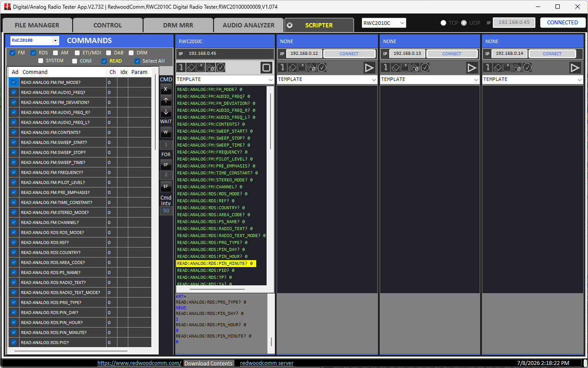Open the AUDIO ANALYZER tab
Image resolution: width=588 pixels, height=368 pixels.
click(x=248, y=25)
